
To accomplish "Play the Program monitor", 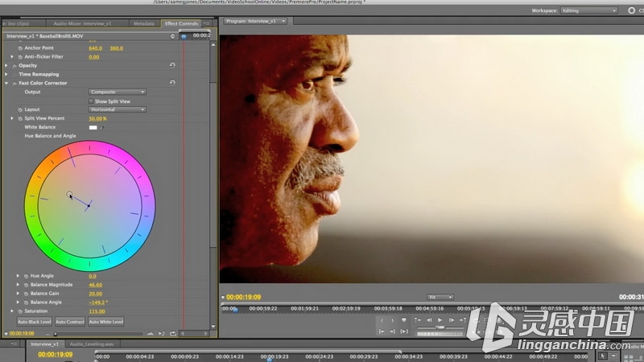I will coord(440,320).
